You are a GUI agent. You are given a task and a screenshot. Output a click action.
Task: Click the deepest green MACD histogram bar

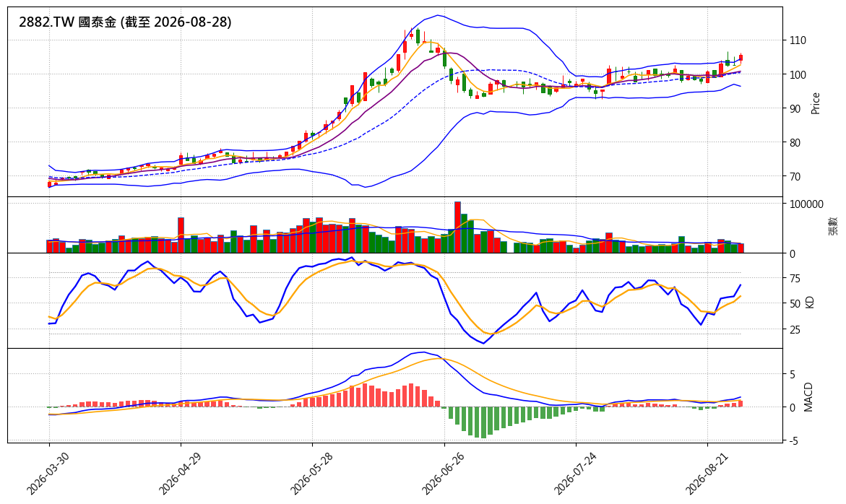[x=483, y=422]
